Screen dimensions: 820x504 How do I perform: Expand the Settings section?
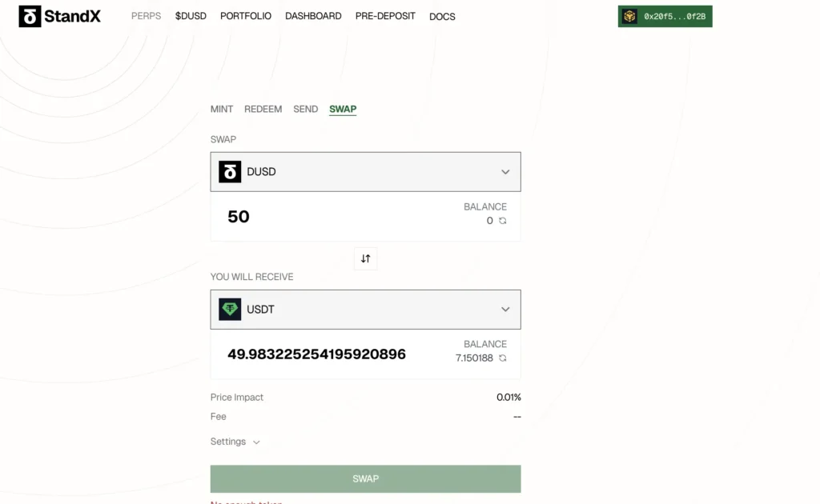point(235,442)
